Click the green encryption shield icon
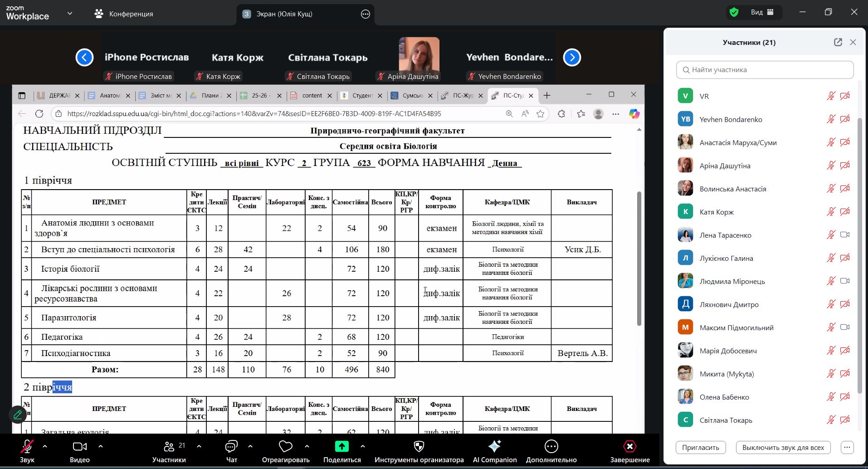The image size is (868, 469). click(x=734, y=12)
